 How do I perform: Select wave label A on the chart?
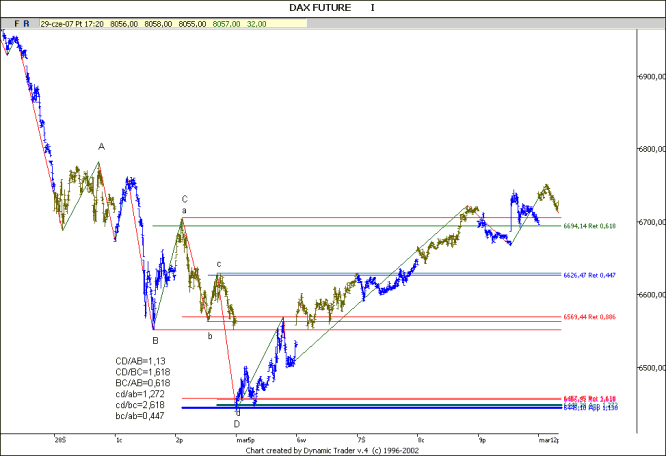point(101,147)
